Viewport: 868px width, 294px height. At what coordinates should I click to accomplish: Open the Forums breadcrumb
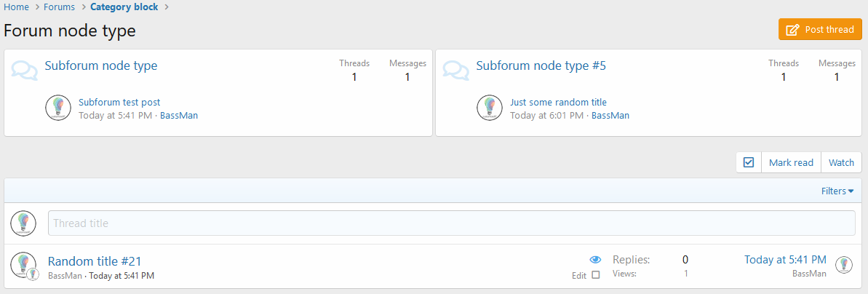click(59, 7)
